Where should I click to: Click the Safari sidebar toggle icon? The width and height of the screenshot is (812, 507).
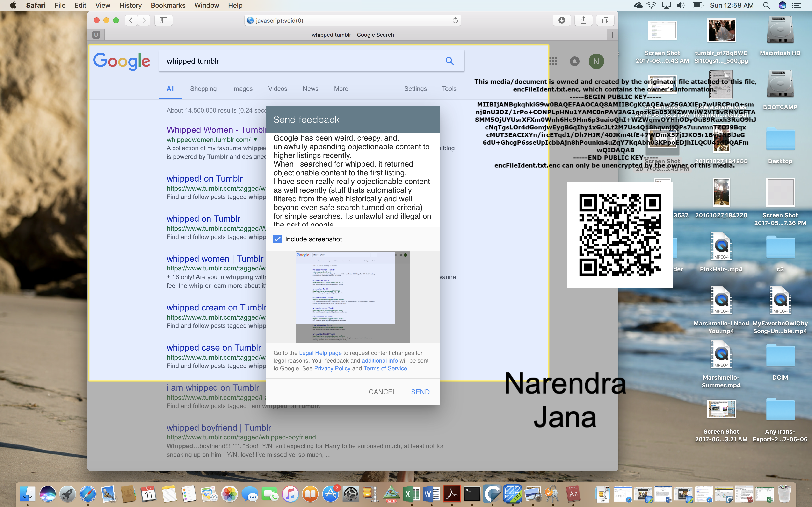tap(163, 21)
